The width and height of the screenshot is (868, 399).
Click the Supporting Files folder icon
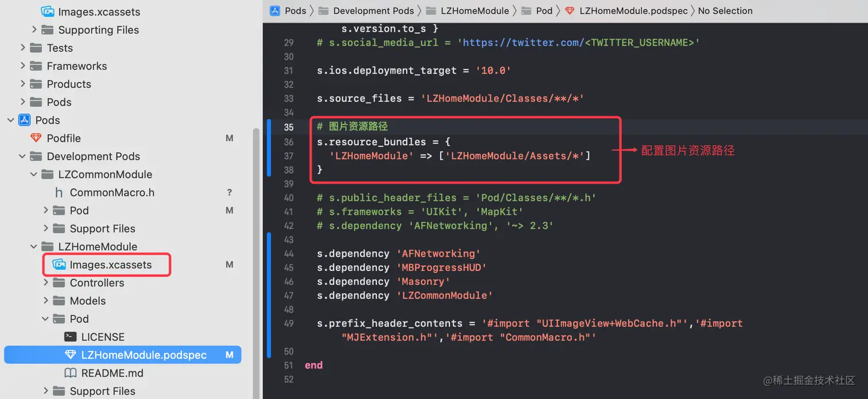pos(47,30)
